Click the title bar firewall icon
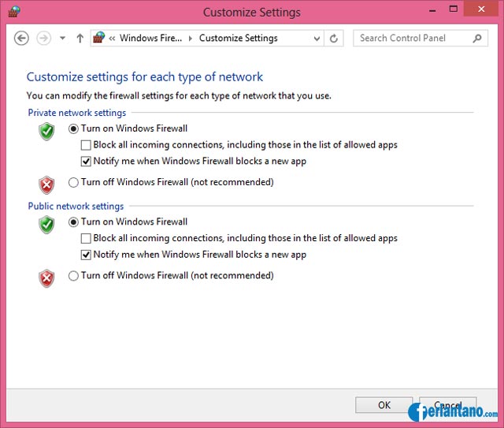The width and height of the screenshot is (504, 428). point(14,12)
